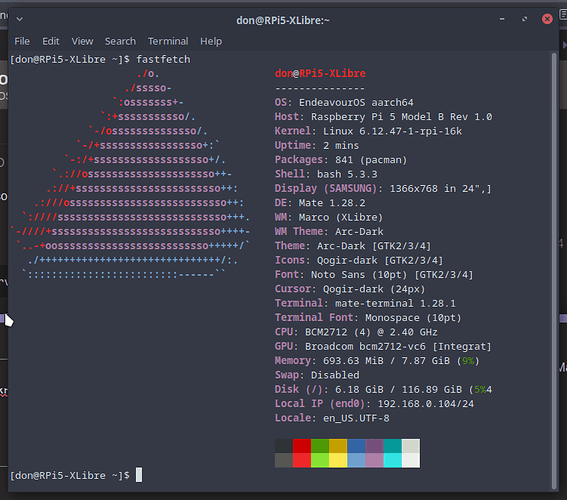The image size is (567, 500).
Task: Click WM value 'Marco (XLibre)'
Action: [x=341, y=217]
